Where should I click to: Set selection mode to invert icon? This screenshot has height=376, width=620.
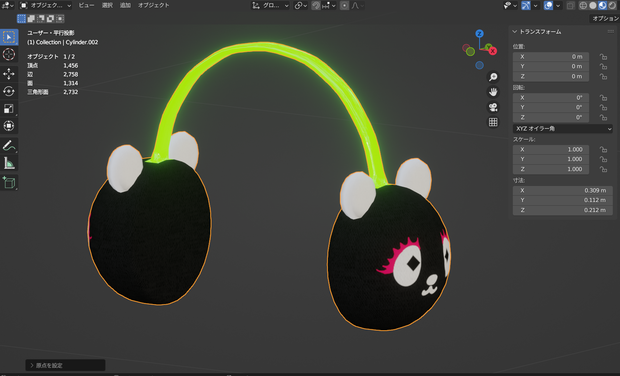pos(50,19)
